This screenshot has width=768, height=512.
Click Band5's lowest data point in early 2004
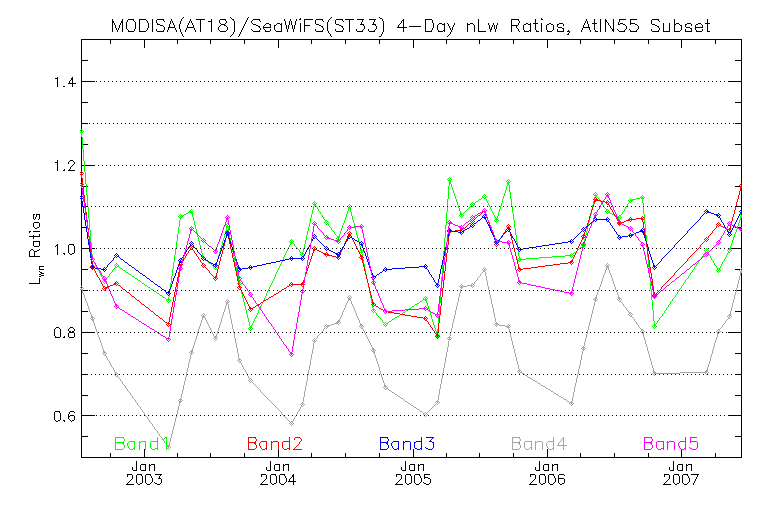pyautogui.click(x=291, y=354)
